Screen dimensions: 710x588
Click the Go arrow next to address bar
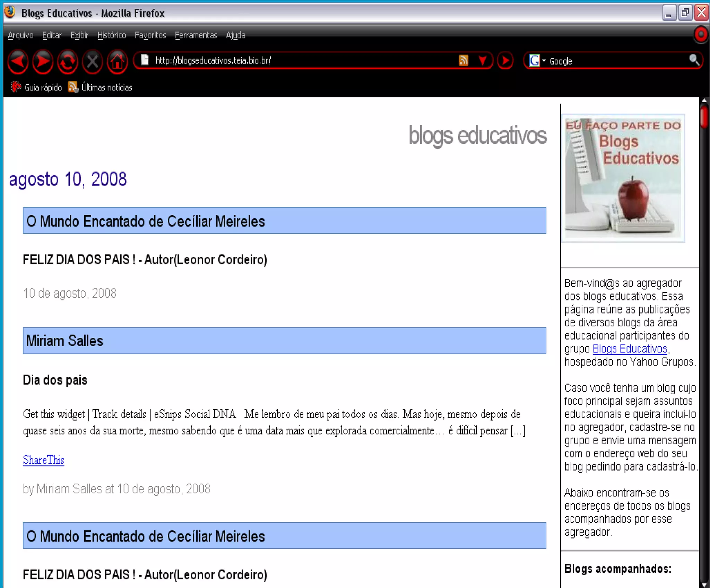click(x=505, y=61)
